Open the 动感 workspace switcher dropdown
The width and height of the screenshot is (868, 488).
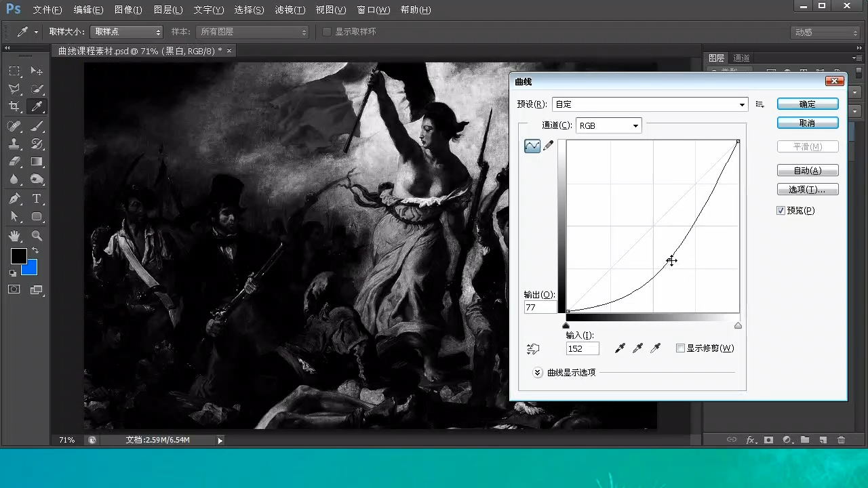pyautogui.click(x=825, y=33)
